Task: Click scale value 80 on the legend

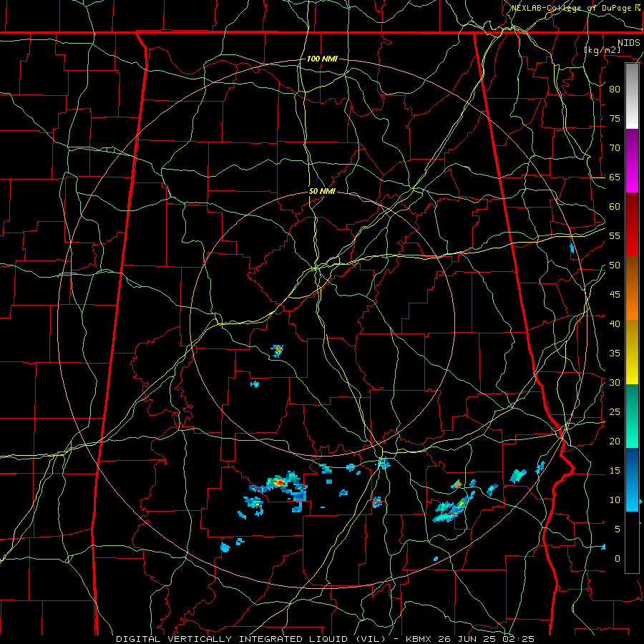Action: coord(615,89)
